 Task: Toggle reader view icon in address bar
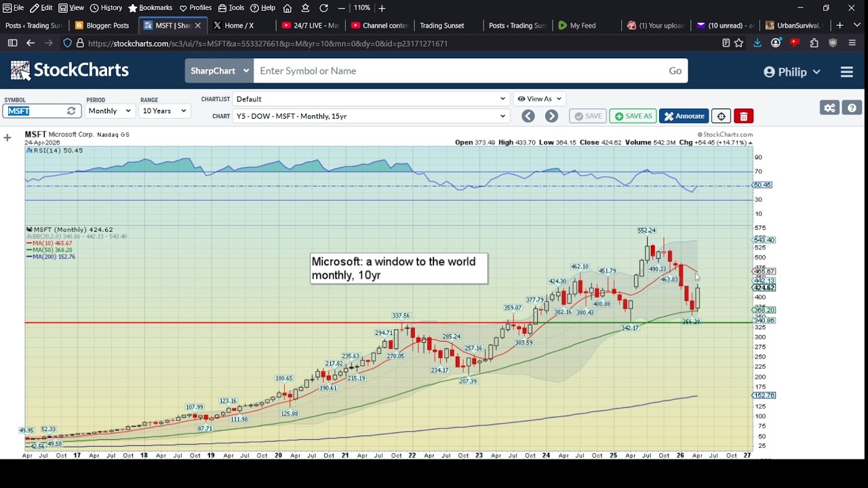tap(726, 43)
